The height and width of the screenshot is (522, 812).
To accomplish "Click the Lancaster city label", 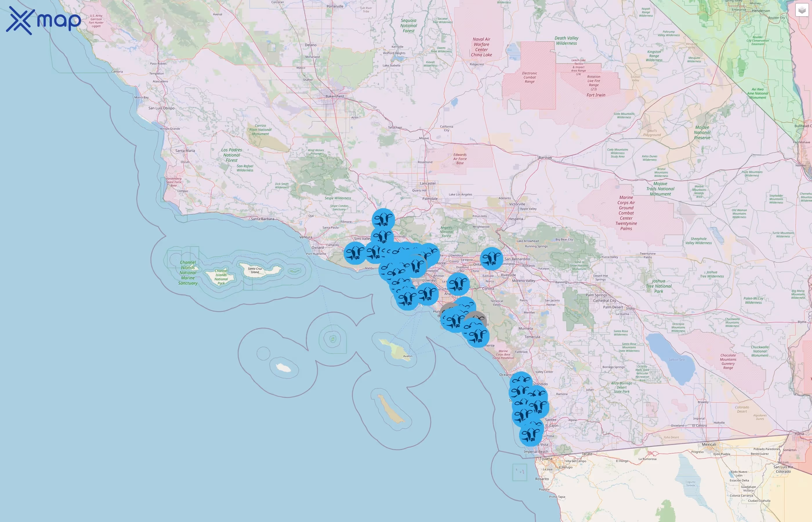I will coord(428,183).
